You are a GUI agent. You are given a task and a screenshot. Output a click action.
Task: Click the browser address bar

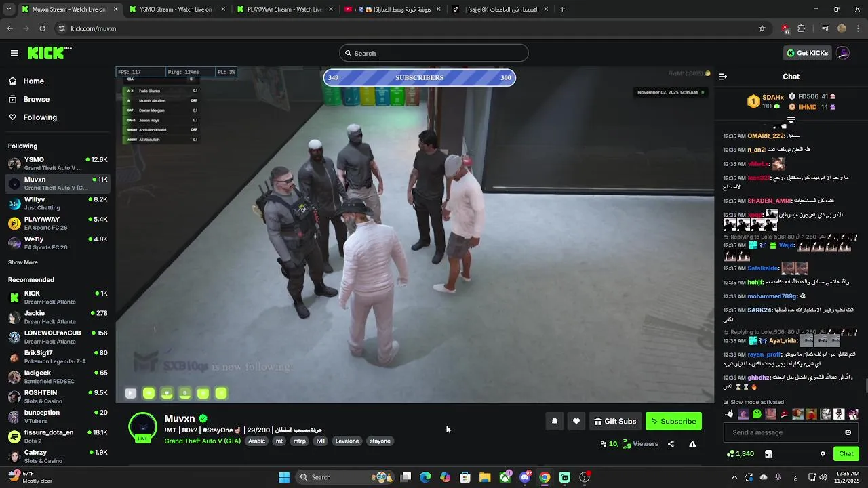[x=407, y=28]
